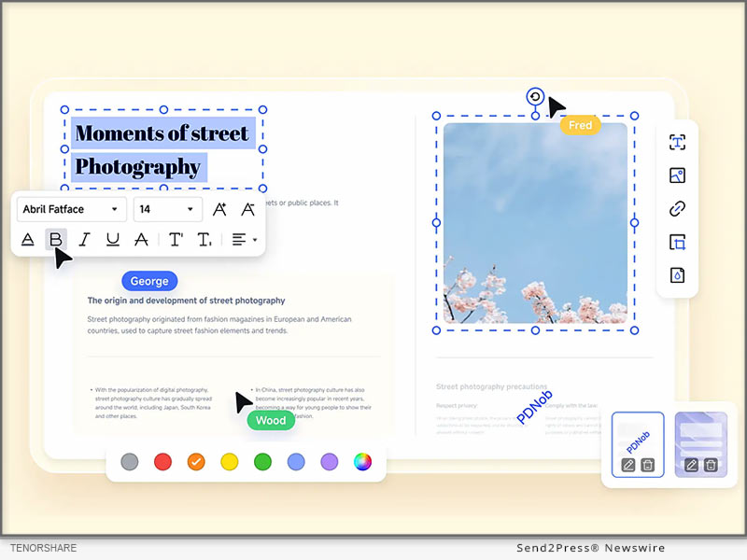
Task: Open the Abril Fatface font dropdown
Action: (x=72, y=210)
